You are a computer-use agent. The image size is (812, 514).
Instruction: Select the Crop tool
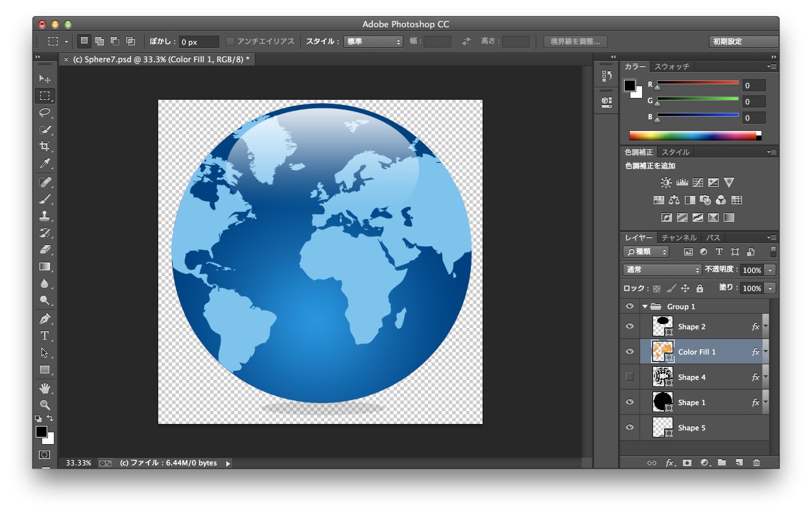(45, 146)
